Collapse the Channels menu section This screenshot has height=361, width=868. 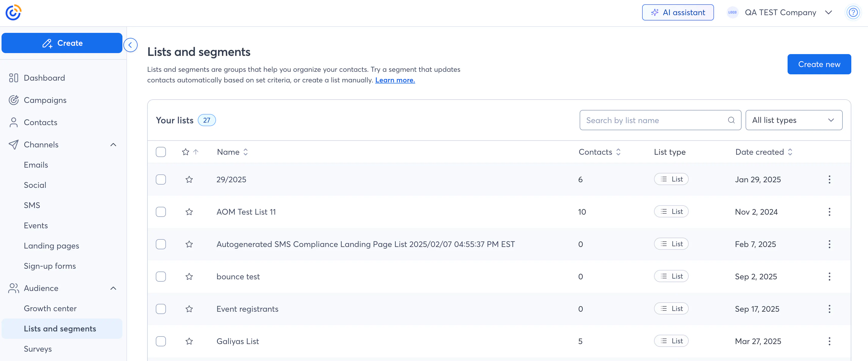(113, 144)
